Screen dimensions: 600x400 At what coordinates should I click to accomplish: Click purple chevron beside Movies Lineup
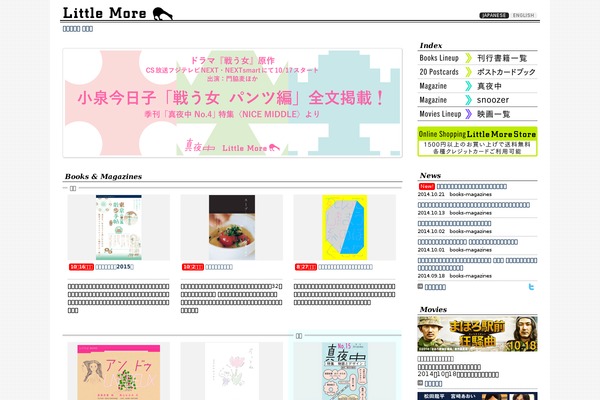coord(468,114)
